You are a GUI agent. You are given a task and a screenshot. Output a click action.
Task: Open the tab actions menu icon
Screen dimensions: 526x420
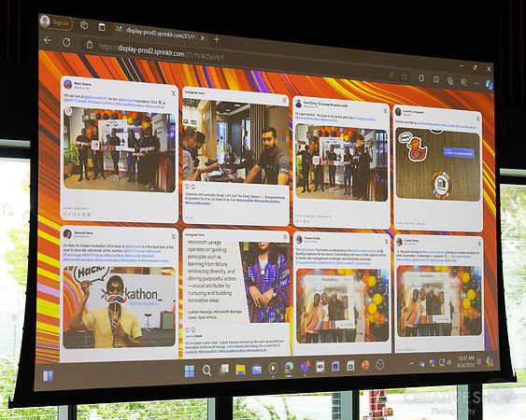pos(102,27)
